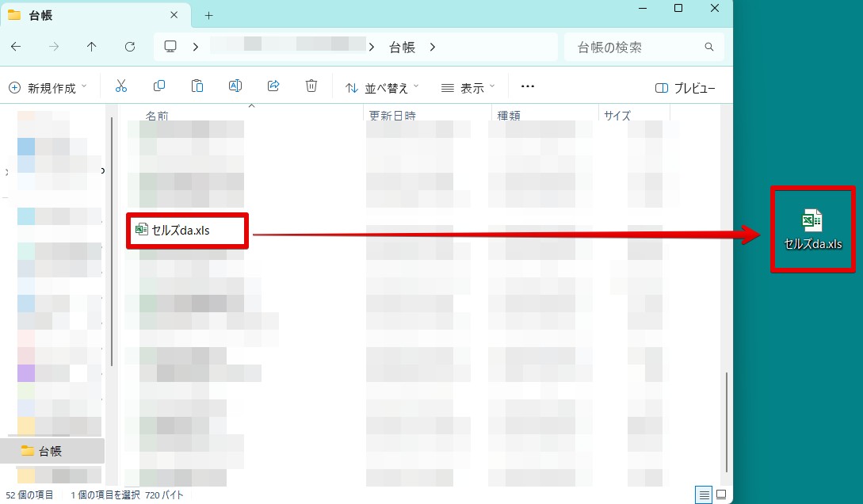This screenshot has width=863, height=504.
Task: Sort by the サイズ column header
Action: [617, 116]
